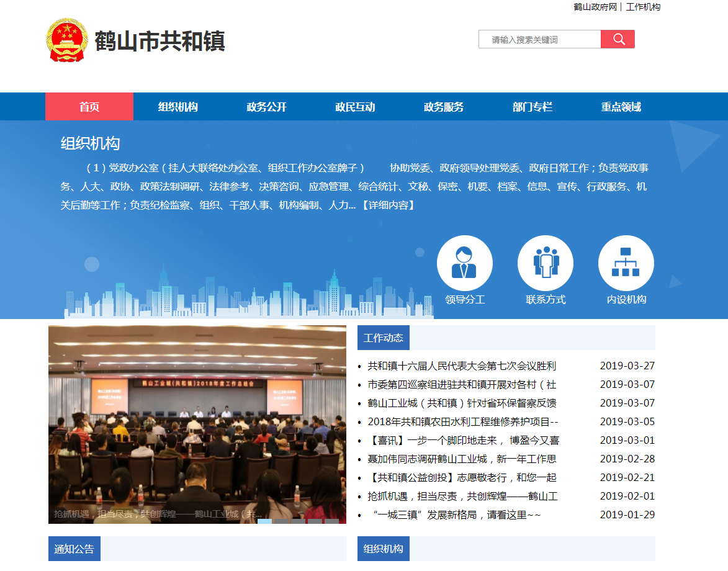This screenshot has height=571, width=728.
Task: Select the first highlighted carousel indicator
Action: click(x=264, y=521)
